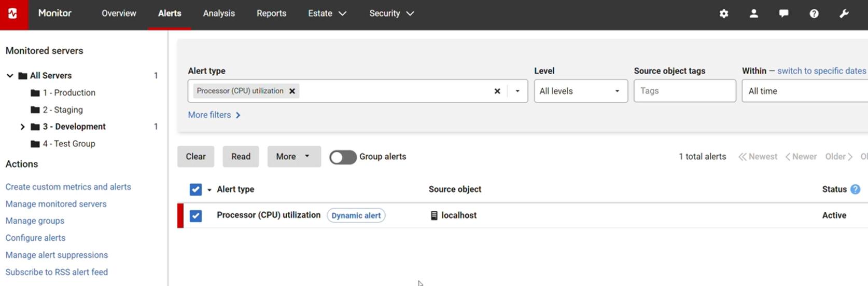This screenshot has height=286, width=868.
Task: Click the Status column help icon
Action: [856, 189]
